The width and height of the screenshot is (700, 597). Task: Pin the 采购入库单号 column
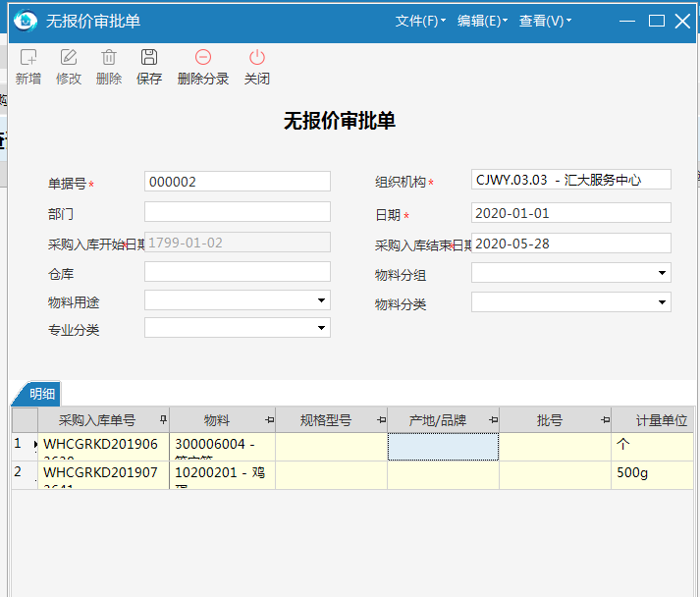point(163,419)
